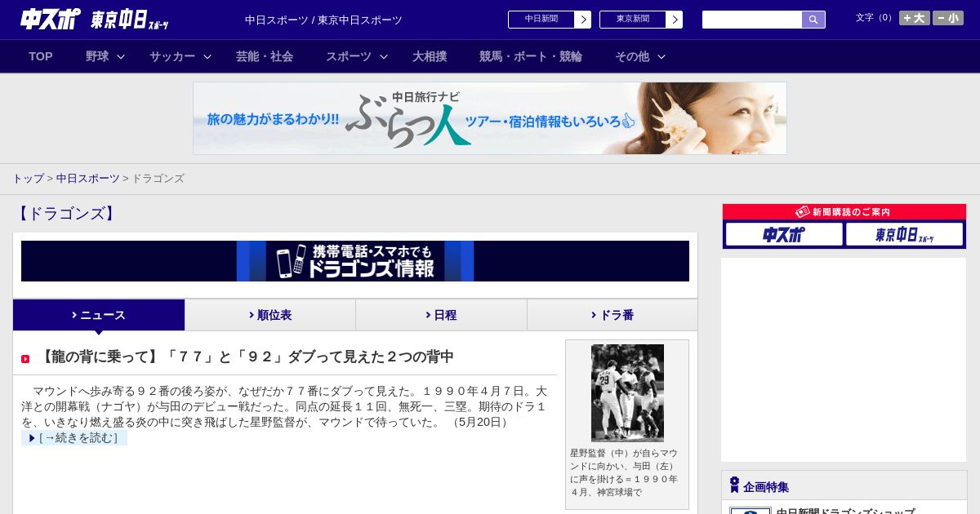Open その他 navigation menu
This screenshot has height=514, width=980.
[632, 56]
